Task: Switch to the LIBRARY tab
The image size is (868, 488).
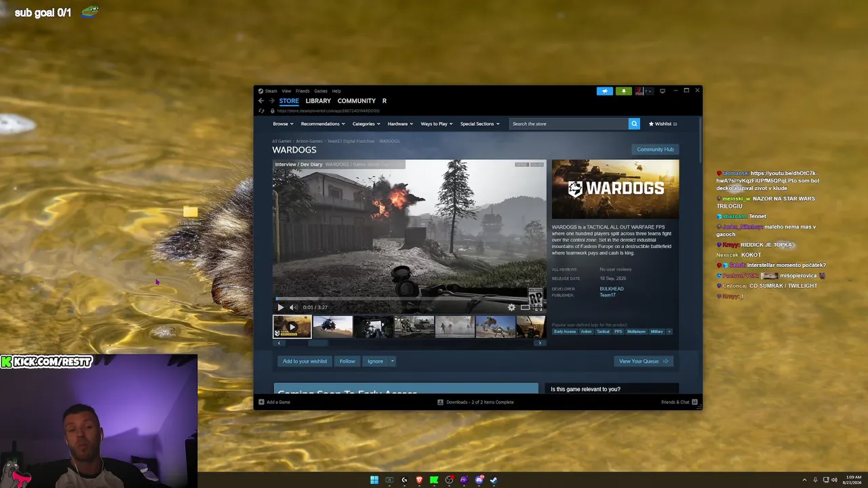Action: (x=318, y=101)
